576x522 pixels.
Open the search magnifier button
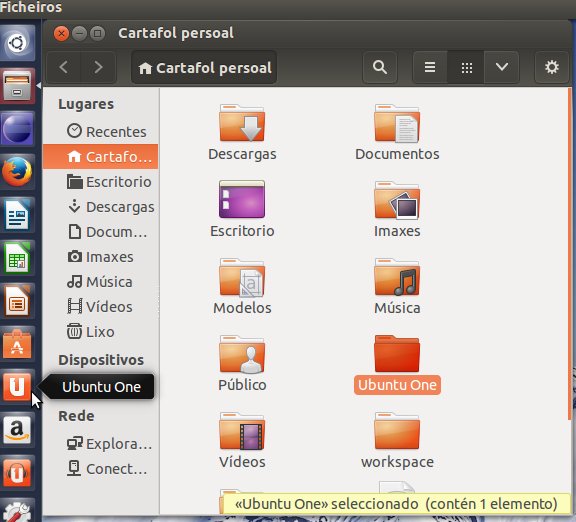379,67
